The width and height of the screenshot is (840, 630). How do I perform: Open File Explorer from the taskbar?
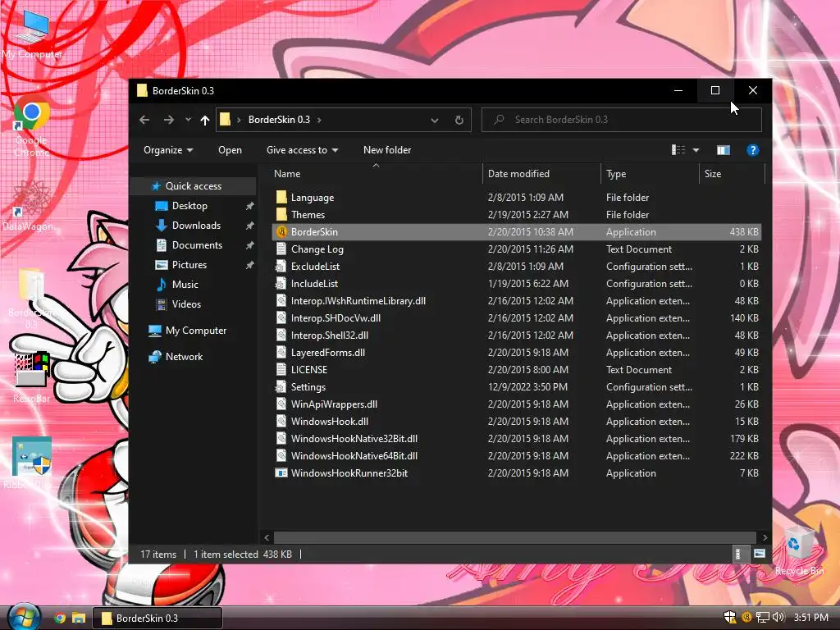79,619
